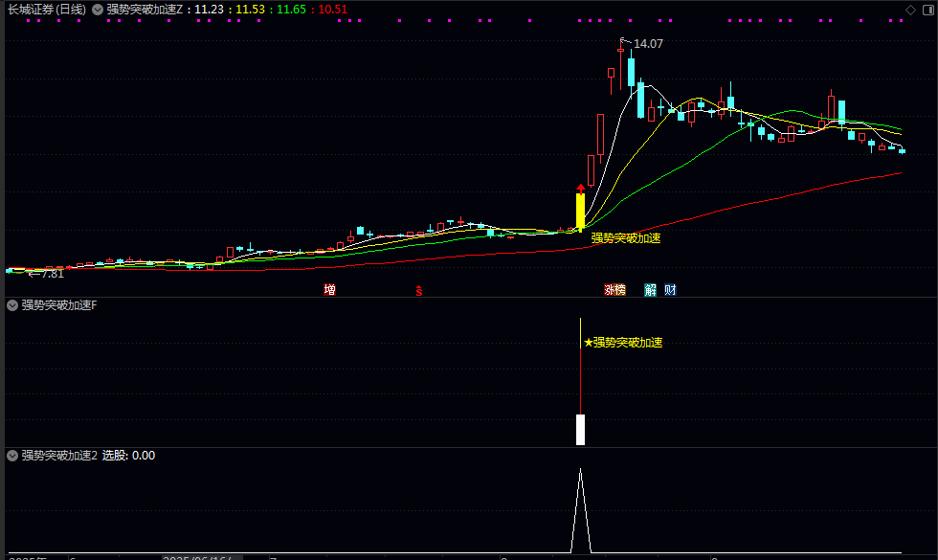Click the 强势突破加速F panel title
Screen dimensions: 938x560
[59, 305]
